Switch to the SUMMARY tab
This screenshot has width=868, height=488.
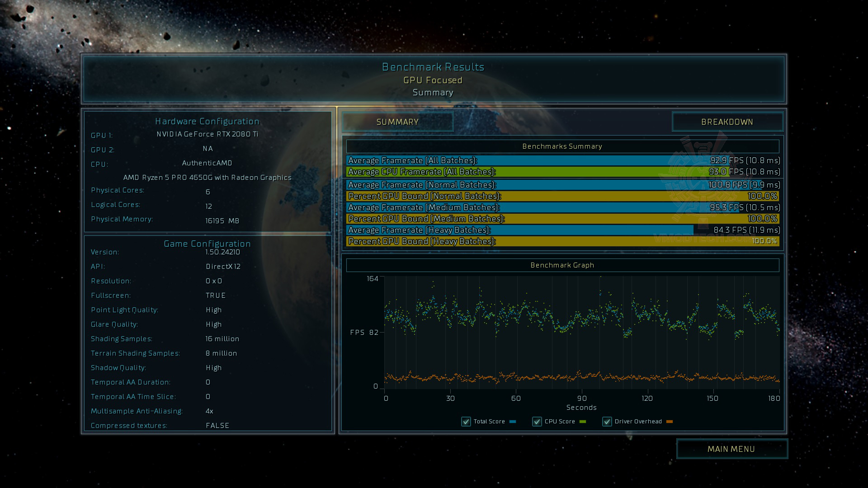click(x=397, y=122)
